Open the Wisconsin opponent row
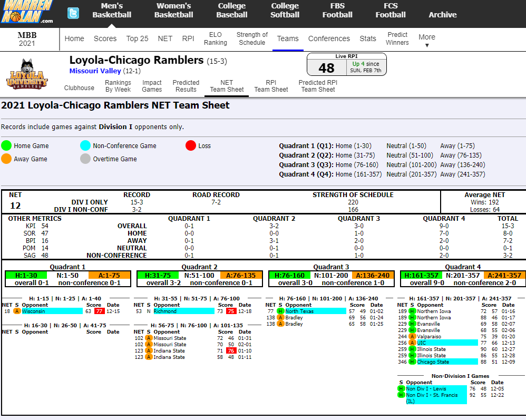526x420 pixels. pyautogui.click(x=52, y=311)
